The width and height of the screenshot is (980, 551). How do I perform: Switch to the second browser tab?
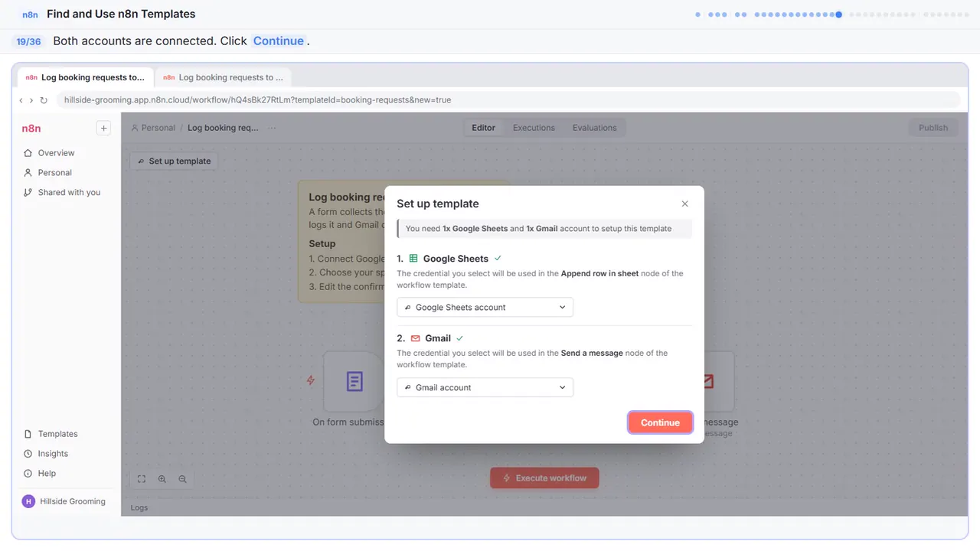pyautogui.click(x=223, y=77)
